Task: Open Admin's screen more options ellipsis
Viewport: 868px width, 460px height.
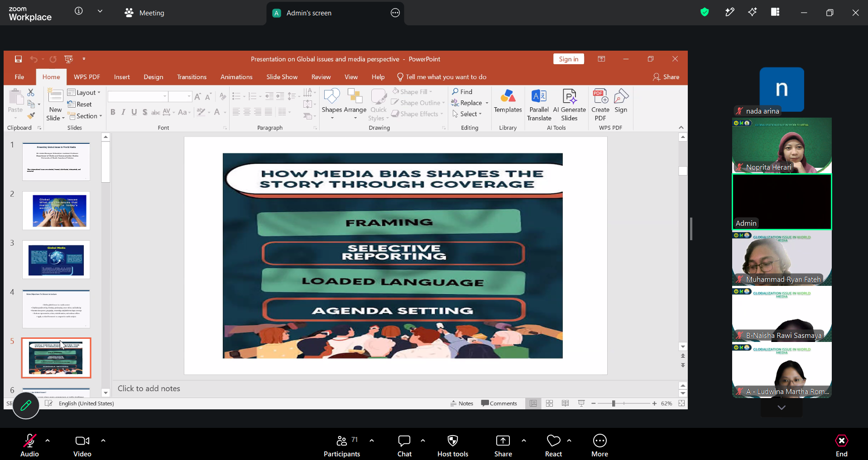Action: (395, 13)
